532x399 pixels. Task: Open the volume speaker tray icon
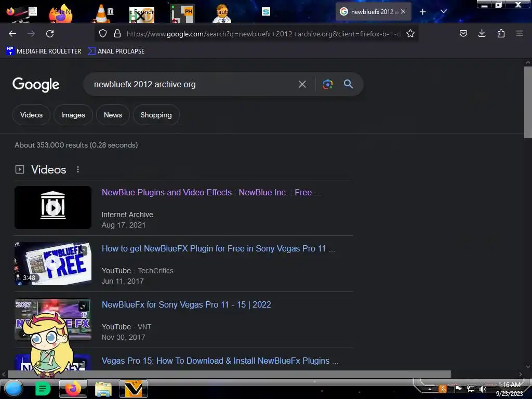coord(483,389)
